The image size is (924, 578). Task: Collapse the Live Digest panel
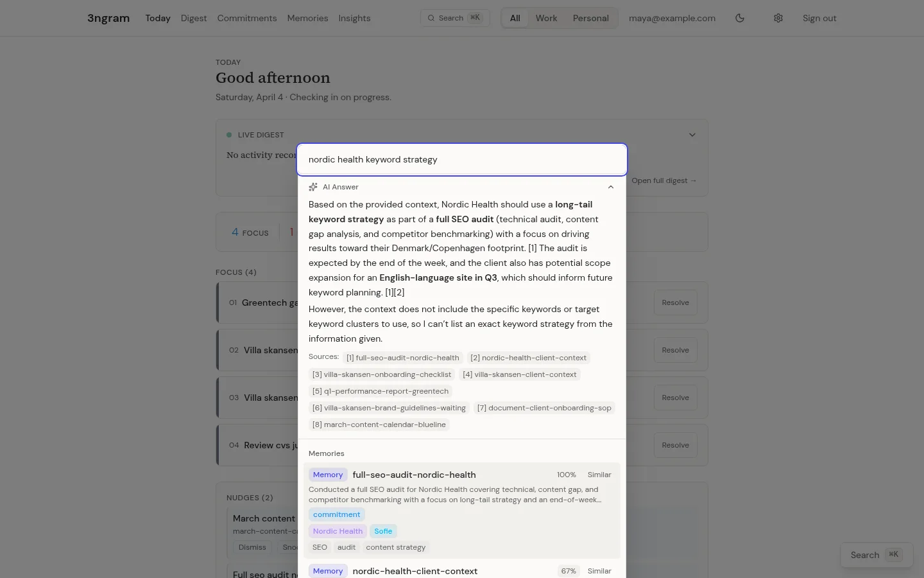(692, 135)
